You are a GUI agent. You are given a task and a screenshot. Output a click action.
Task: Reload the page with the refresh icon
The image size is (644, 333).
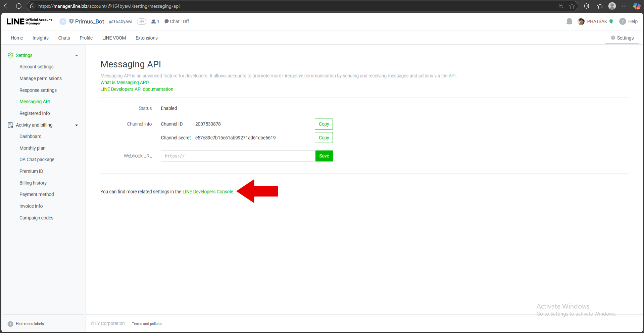[19, 6]
